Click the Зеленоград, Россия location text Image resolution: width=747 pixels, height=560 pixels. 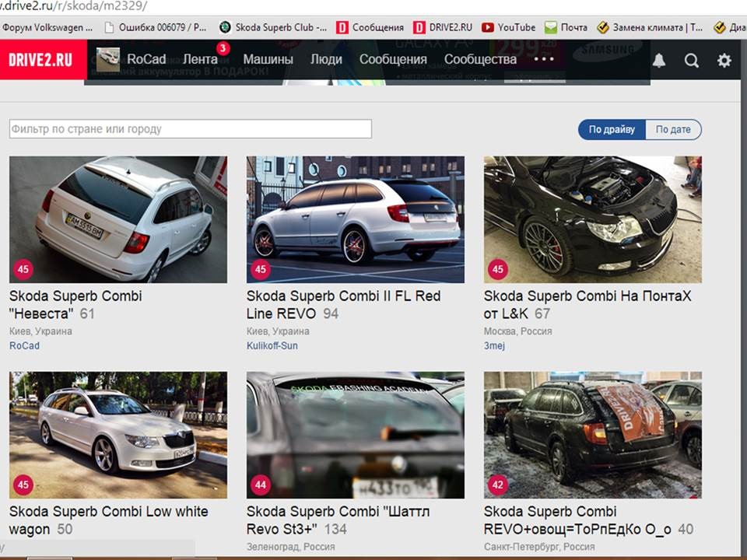tap(290, 547)
